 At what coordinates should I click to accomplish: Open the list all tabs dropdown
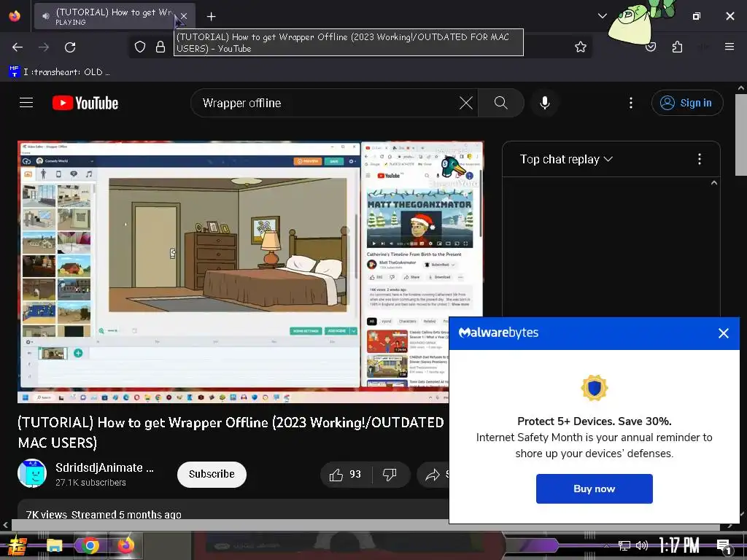(x=602, y=16)
